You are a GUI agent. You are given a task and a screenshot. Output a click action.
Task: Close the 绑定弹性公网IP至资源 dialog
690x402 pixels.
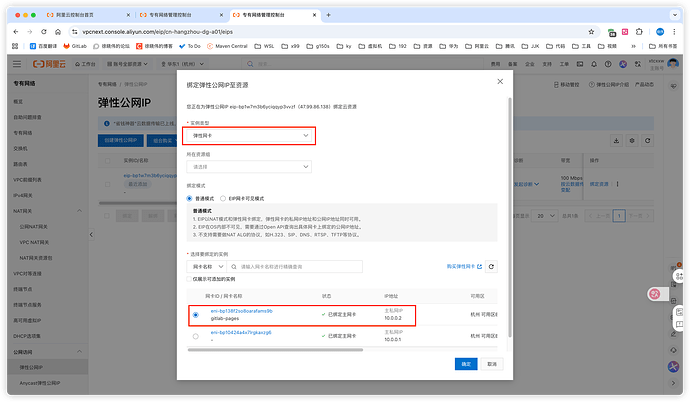[x=499, y=80]
